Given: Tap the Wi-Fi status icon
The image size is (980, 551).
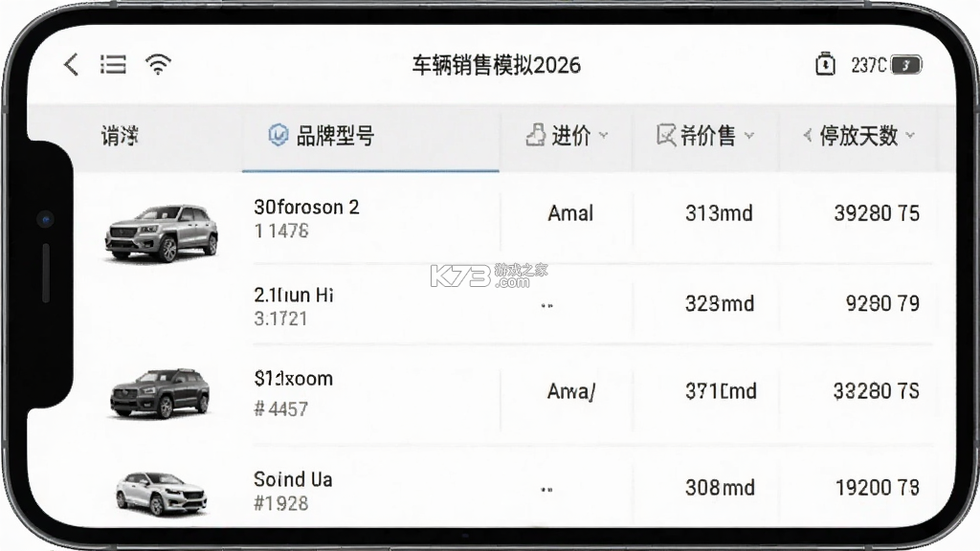Looking at the screenshot, I should 158,64.
